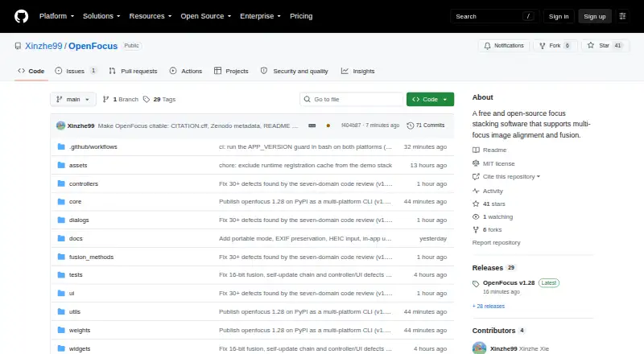Click the branch icon beside 1 Branch
This screenshot has height=354, width=644.
tap(106, 100)
